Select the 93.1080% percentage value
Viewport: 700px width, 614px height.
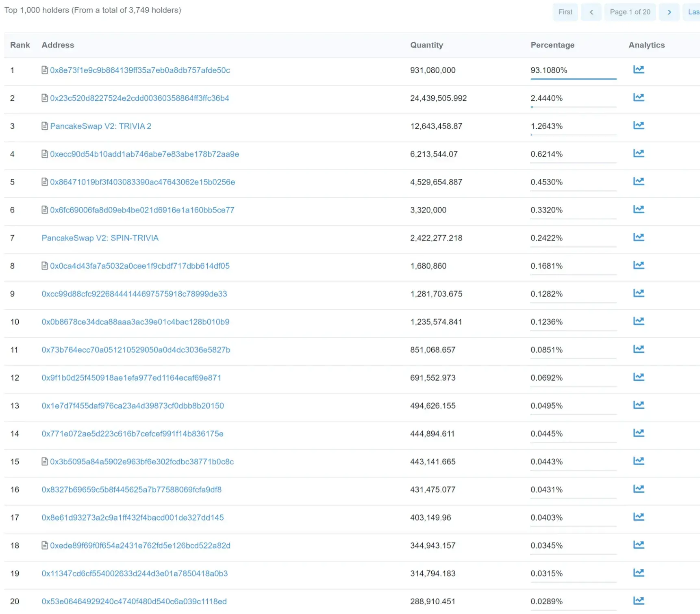tap(548, 70)
